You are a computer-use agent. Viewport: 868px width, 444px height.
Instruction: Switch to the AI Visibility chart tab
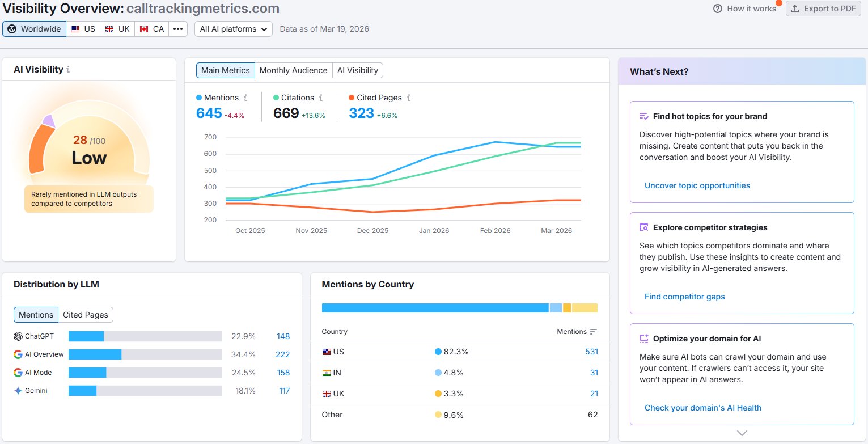(x=358, y=70)
